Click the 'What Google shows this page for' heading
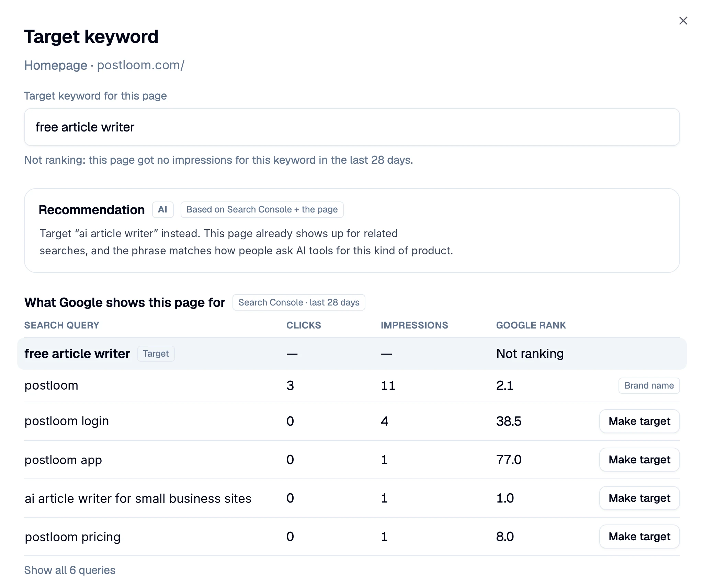Viewport: 704px width, 588px height. point(125,302)
